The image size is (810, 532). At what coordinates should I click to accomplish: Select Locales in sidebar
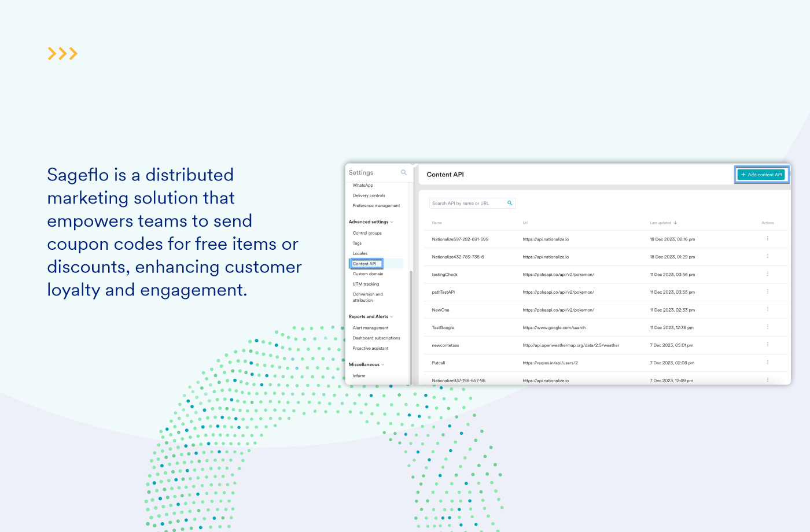click(360, 253)
